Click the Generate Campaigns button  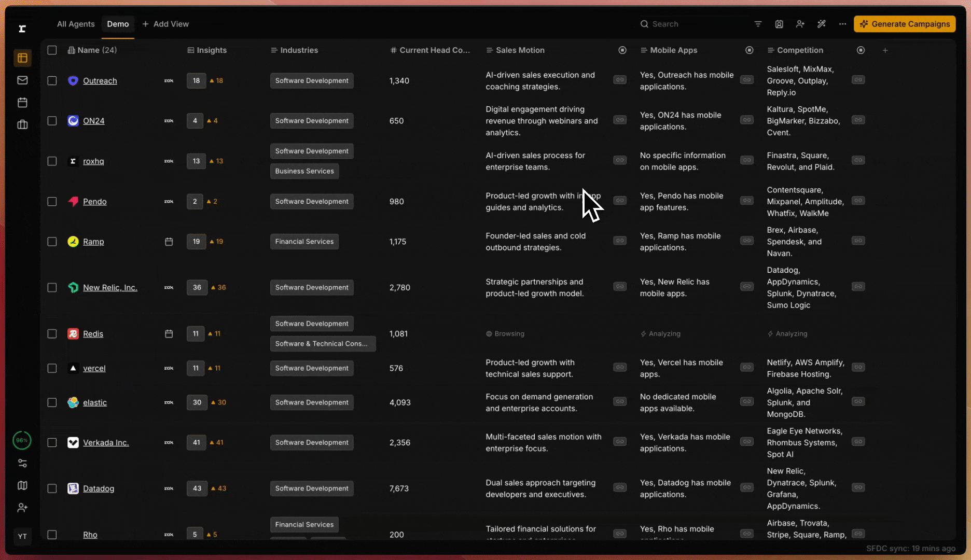click(x=905, y=24)
